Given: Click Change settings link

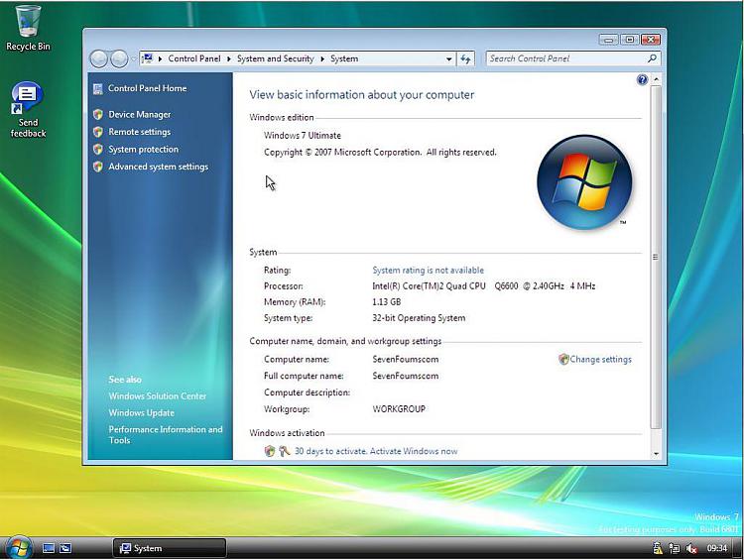Looking at the screenshot, I should pyautogui.click(x=601, y=360).
